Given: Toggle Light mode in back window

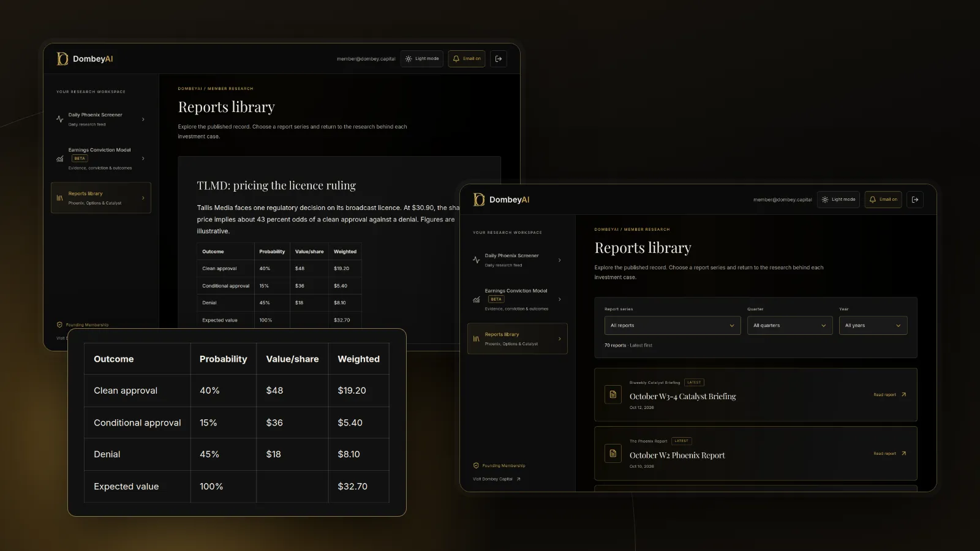Looking at the screenshot, I should point(422,59).
